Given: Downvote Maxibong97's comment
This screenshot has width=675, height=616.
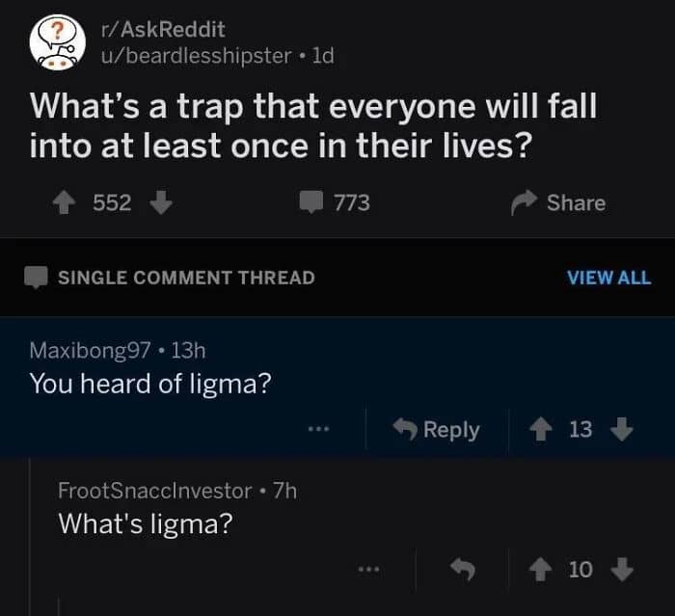Looking at the screenshot, I should [622, 429].
